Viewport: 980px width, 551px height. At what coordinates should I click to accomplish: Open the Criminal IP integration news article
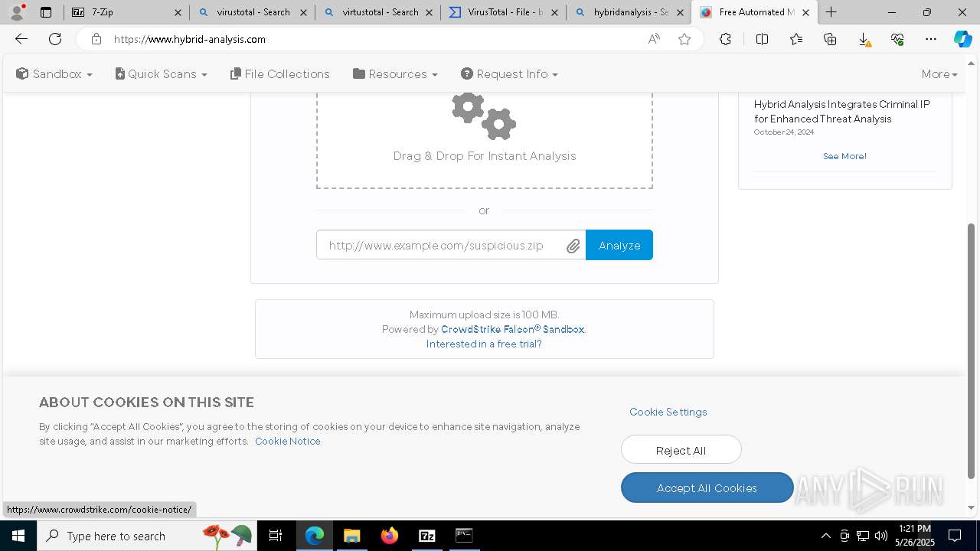(x=841, y=112)
